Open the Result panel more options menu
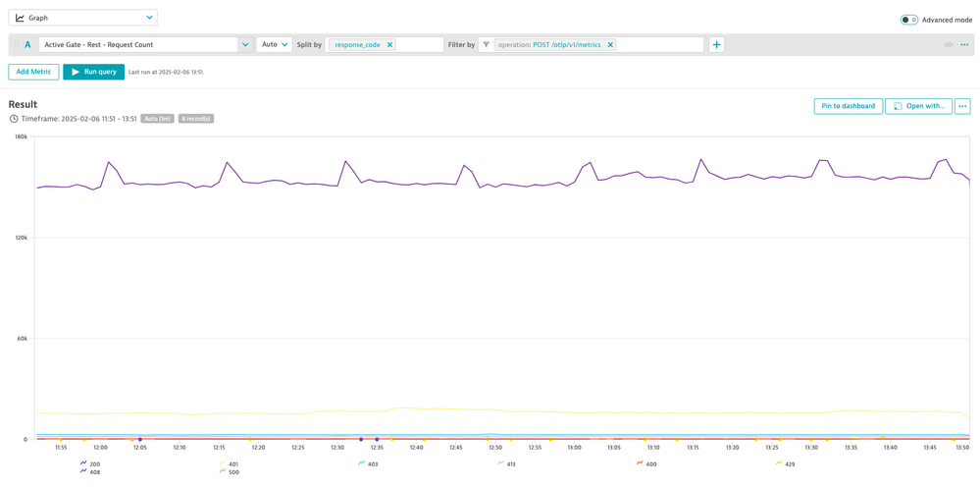The image size is (980, 487). point(962,106)
